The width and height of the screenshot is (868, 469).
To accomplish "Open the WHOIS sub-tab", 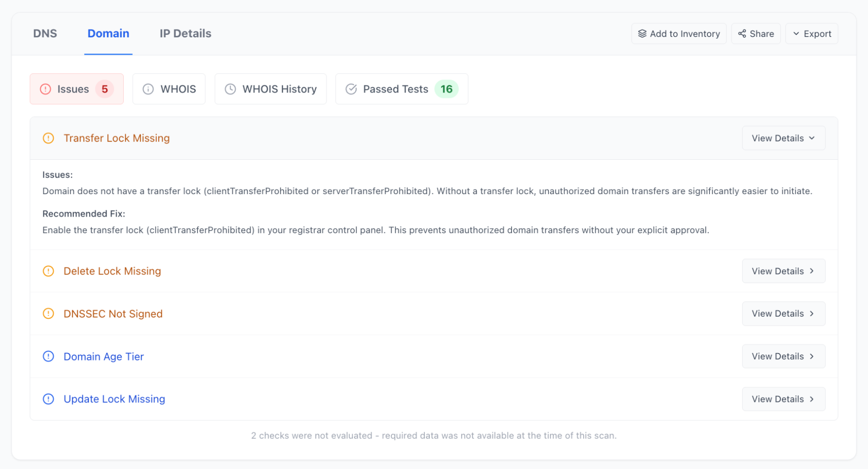I will (169, 89).
